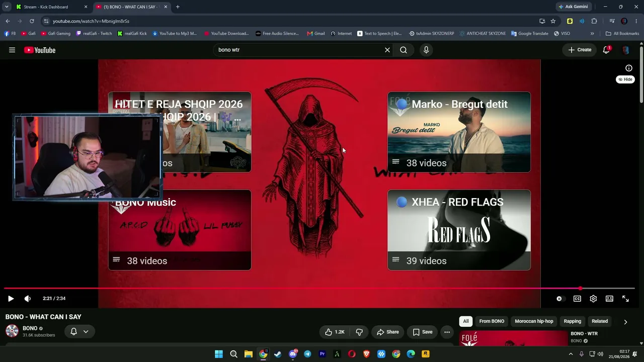Start voice search with the microphone
This screenshot has height=362, width=644.
[426, 50]
